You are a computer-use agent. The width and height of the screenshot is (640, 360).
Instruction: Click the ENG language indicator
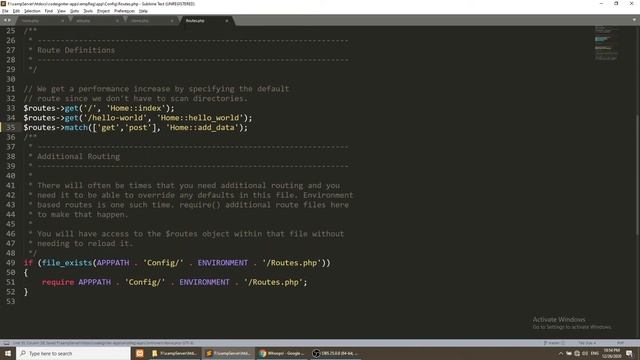click(595, 353)
